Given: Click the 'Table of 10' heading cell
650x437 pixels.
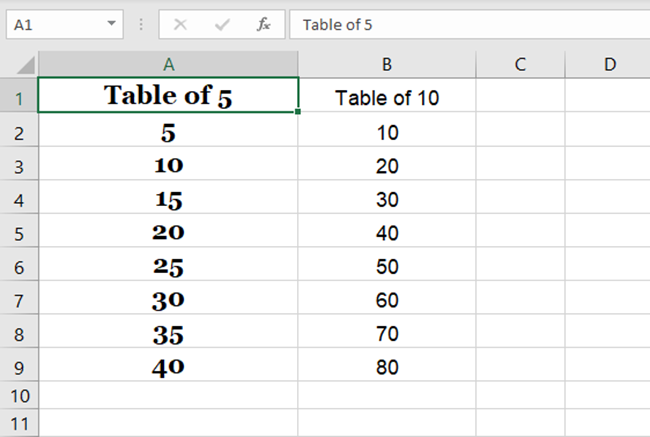Looking at the screenshot, I should (387, 97).
